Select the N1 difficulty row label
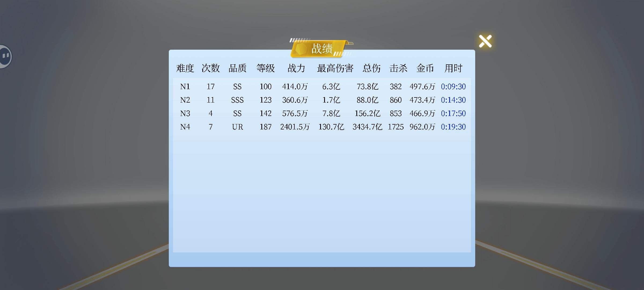The height and width of the screenshot is (290, 644). pyautogui.click(x=185, y=86)
